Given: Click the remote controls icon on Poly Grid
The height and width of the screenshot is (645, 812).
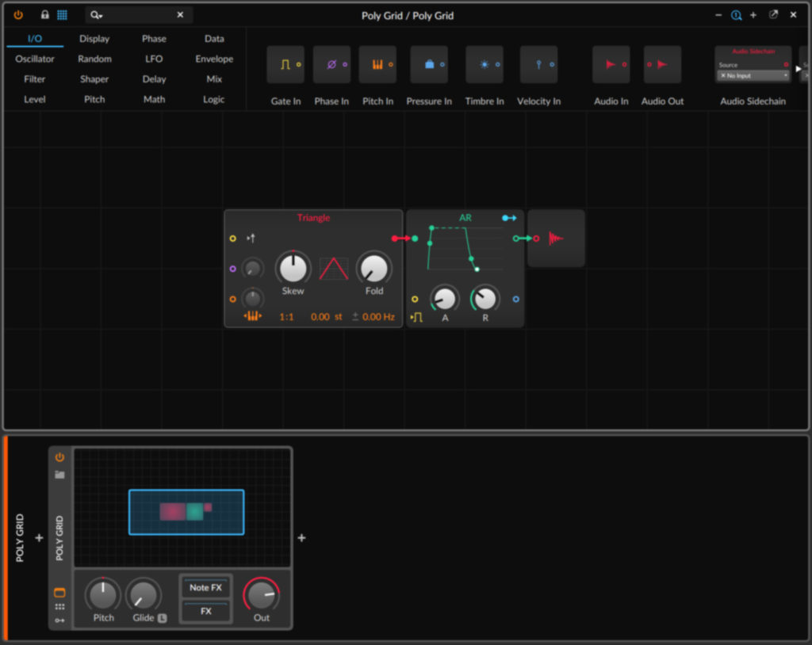Looking at the screenshot, I should (59, 607).
